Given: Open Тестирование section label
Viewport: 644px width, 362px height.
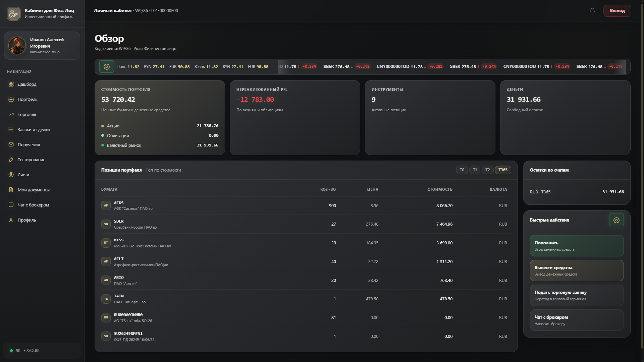Looking at the screenshot, I should click(32, 160).
